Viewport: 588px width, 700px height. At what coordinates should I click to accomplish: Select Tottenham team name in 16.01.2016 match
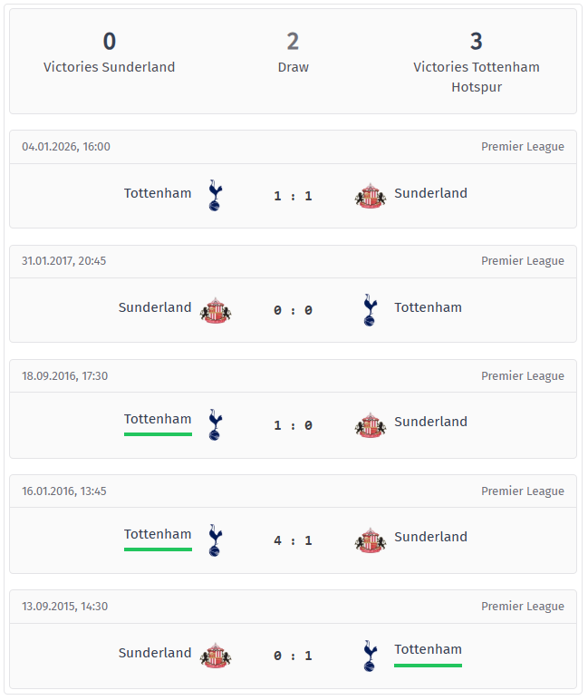point(158,534)
